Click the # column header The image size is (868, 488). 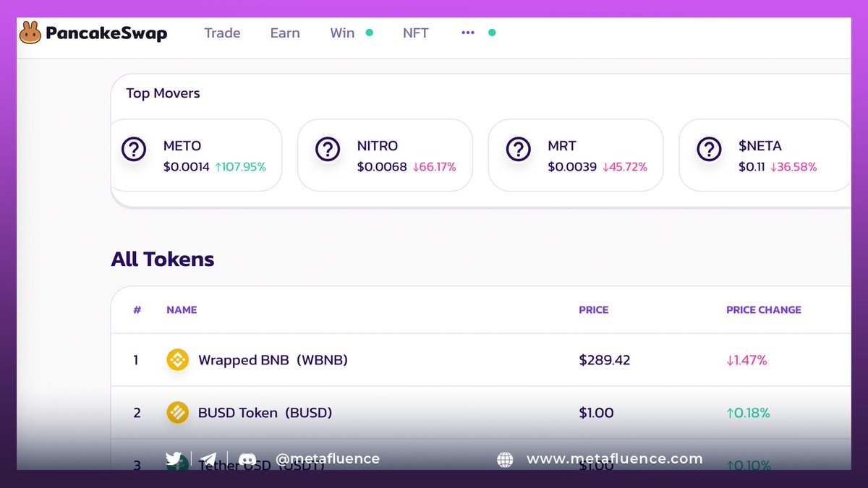click(137, 309)
